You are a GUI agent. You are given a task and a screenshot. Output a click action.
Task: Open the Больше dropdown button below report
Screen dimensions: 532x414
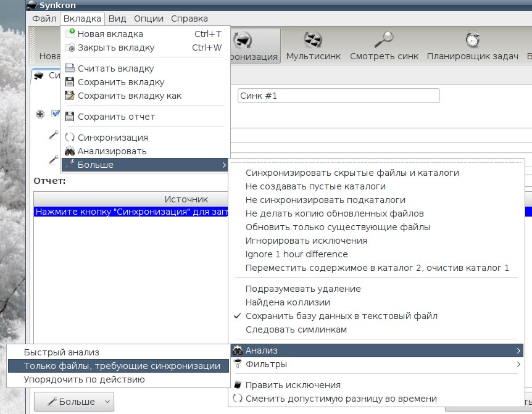coord(74,402)
